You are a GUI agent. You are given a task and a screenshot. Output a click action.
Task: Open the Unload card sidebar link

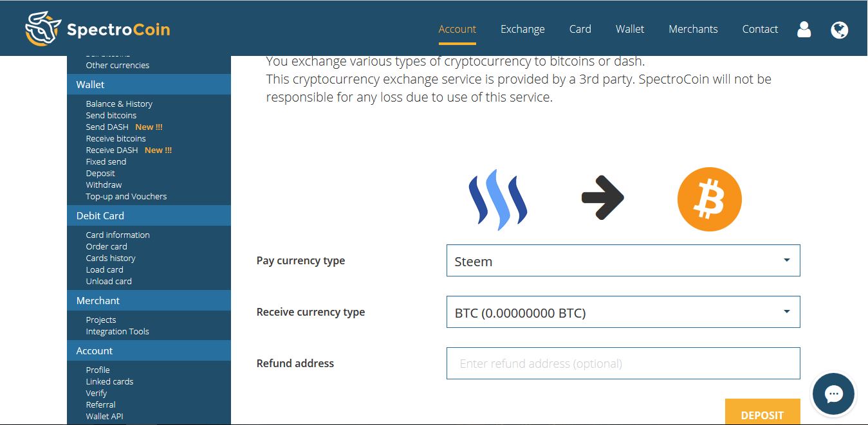click(109, 281)
